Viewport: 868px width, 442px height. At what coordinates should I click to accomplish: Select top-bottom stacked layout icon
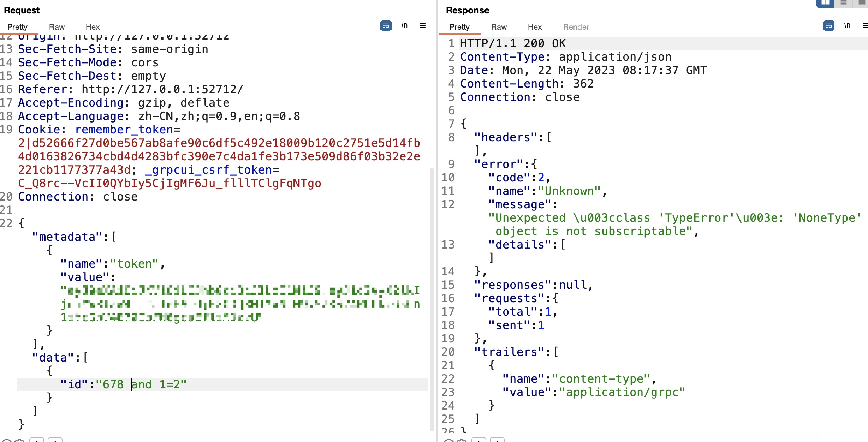pyautogui.click(x=844, y=3)
